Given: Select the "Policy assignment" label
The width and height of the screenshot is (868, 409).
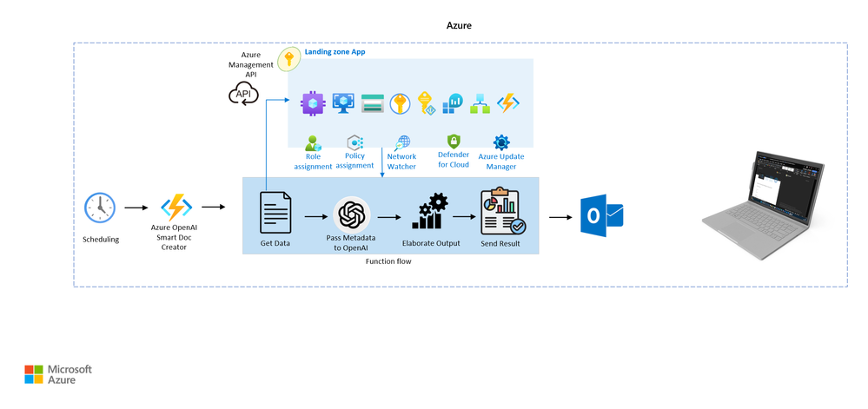Looking at the screenshot, I should [354, 161].
